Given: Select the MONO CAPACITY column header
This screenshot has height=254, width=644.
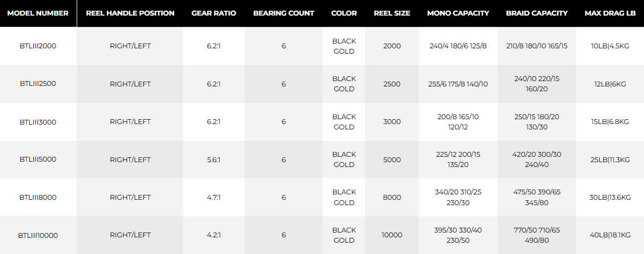Looking at the screenshot, I should 458,13.
